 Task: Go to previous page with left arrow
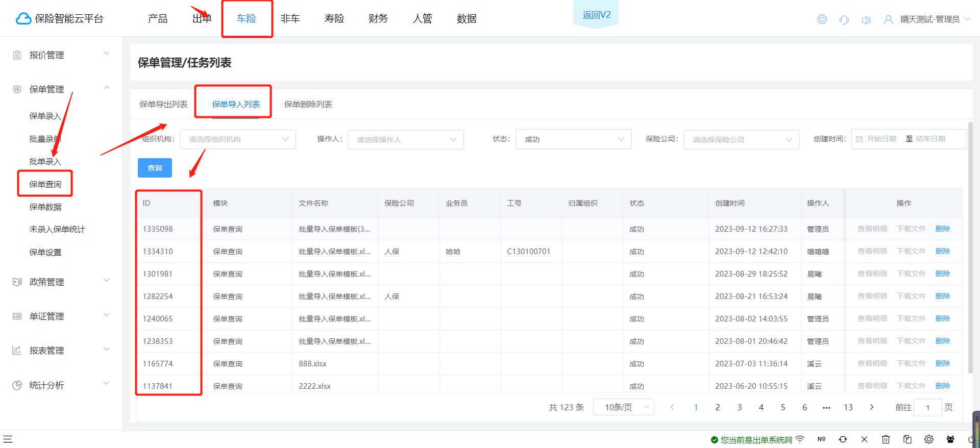tap(672, 407)
